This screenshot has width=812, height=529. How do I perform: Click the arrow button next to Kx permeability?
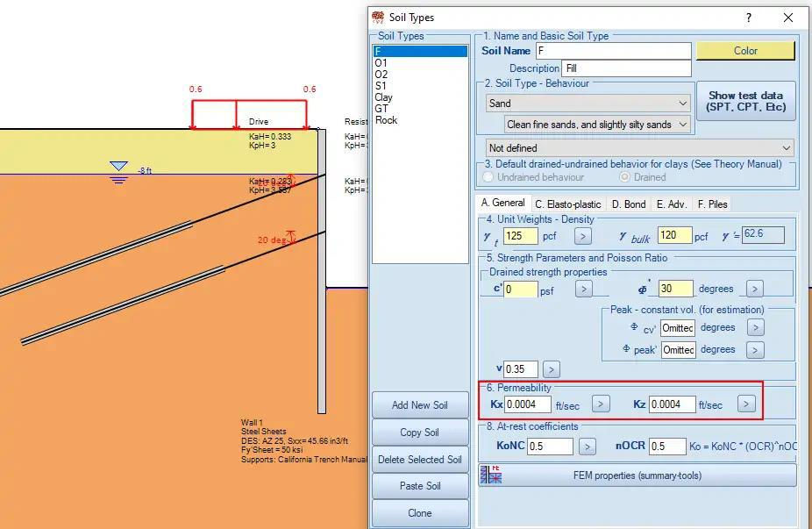601,404
